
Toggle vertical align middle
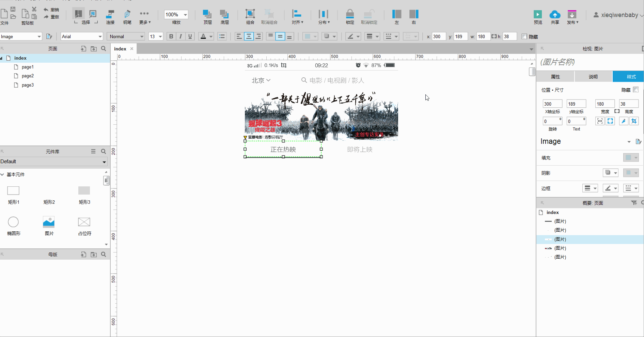click(280, 36)
